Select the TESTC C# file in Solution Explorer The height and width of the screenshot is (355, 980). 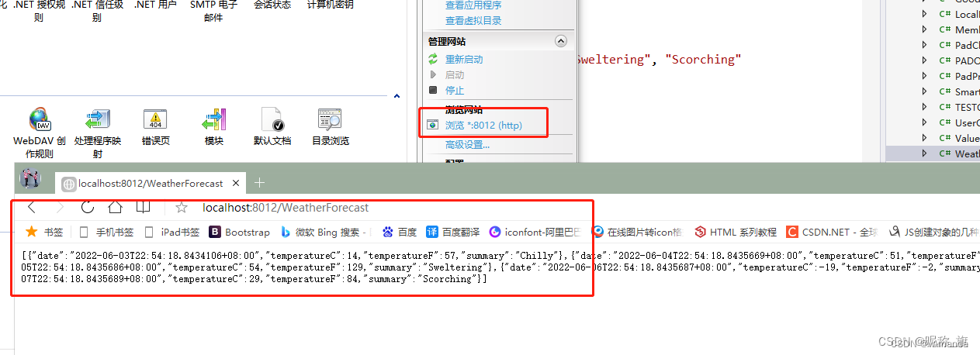point(960,107)
